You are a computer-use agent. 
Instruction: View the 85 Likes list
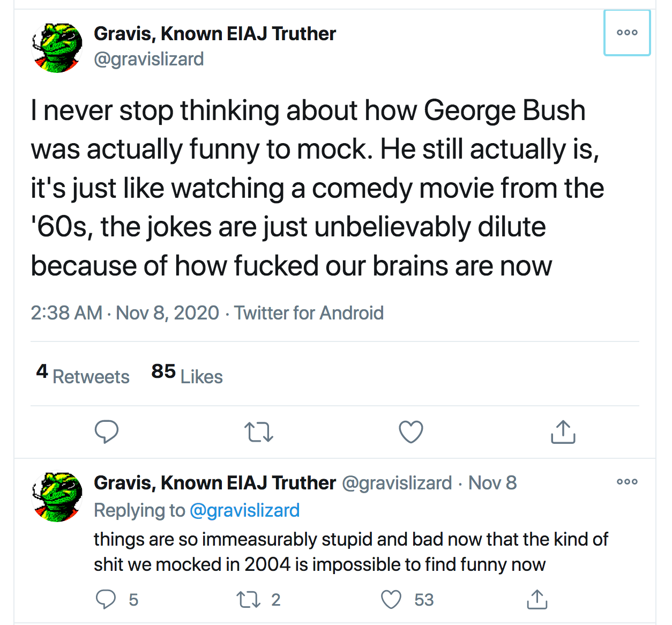186,375
